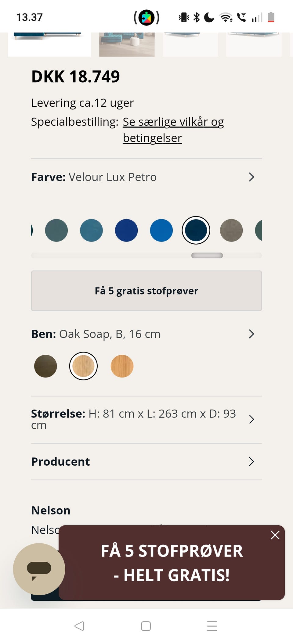Click 'Få 5 gratis stofprøver' button

pos(146,291)
